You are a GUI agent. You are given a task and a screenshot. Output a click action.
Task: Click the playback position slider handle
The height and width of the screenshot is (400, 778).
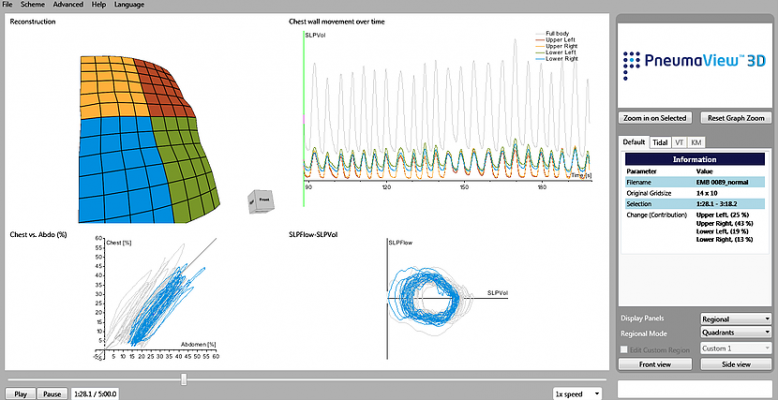[x=183, y=379]
